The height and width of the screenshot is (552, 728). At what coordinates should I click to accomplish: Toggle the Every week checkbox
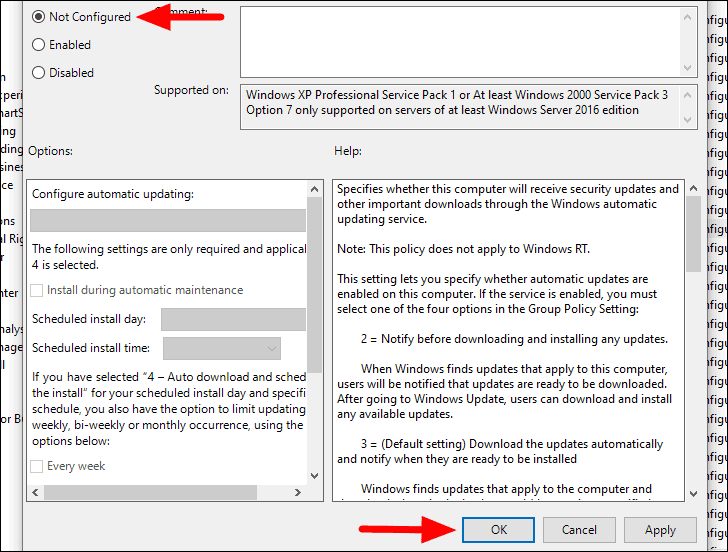pos(37,466)
